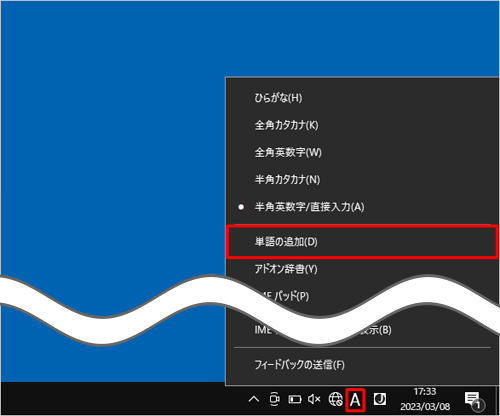The width and height of the screenshot is (500, 416).
Task: Open the Meet Now camera tray icon
Action: point(274,399)
